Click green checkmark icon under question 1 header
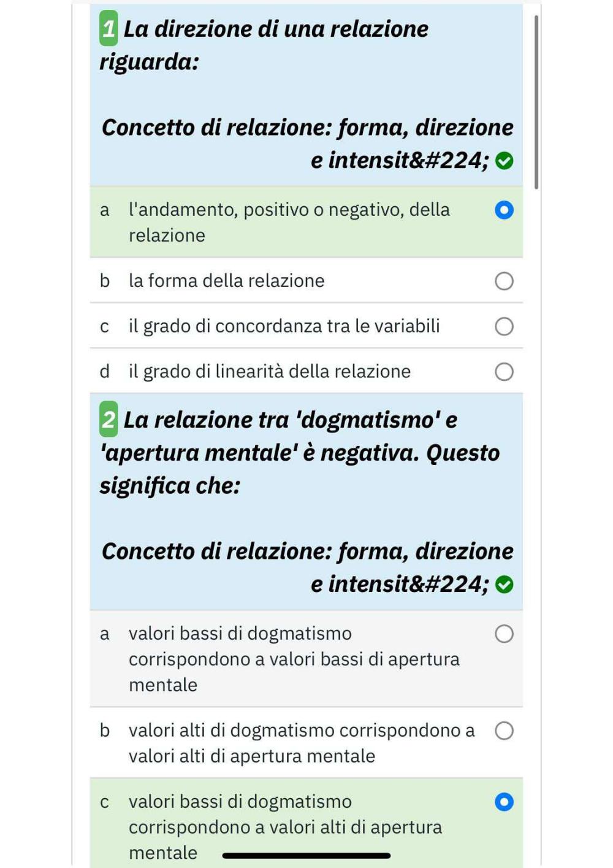The height and width of the screenshot is (868, 613). tap(504, 161)
